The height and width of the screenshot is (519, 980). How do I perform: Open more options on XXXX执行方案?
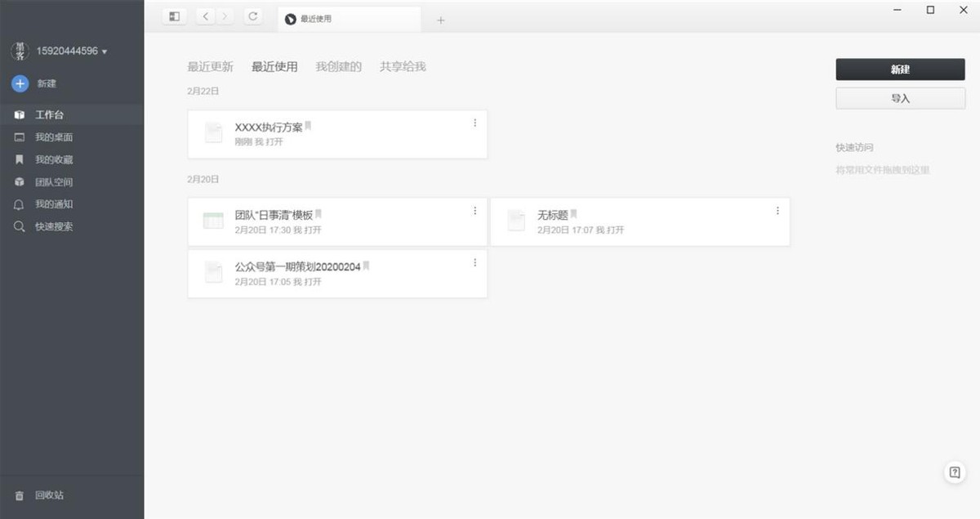click(x=474, y=123)
